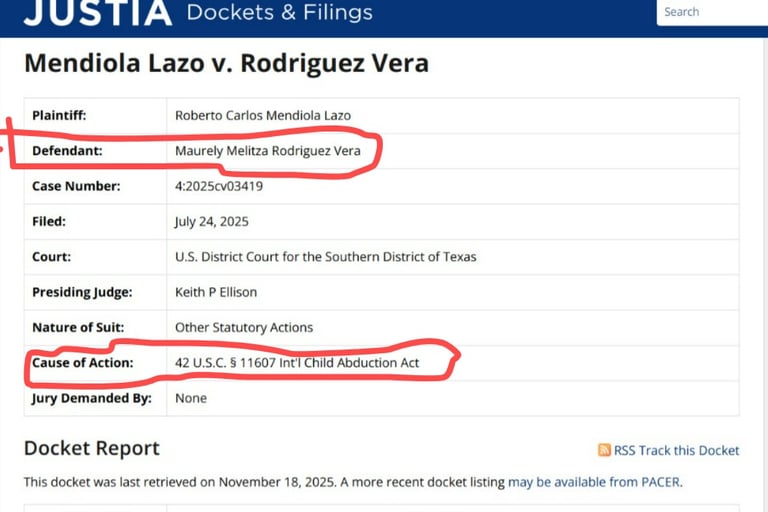Screen dimensions: 768x512
Task: Click the orange RSS feed icon
Action: (x=604, y=450)
